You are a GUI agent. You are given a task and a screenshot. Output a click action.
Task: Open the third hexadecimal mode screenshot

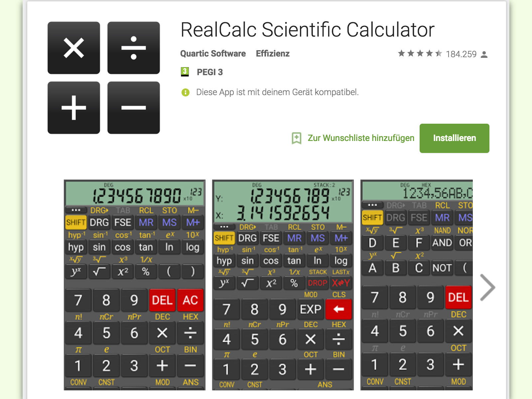(417, 285)
